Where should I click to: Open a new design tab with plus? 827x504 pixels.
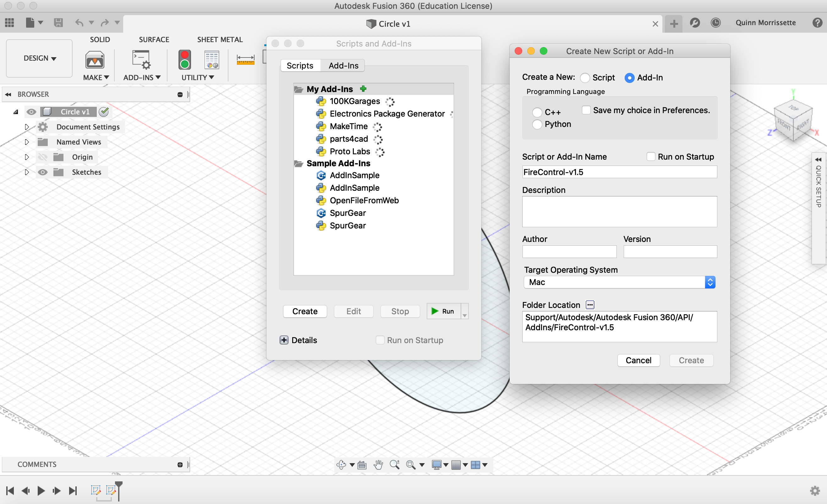point(674,24)
